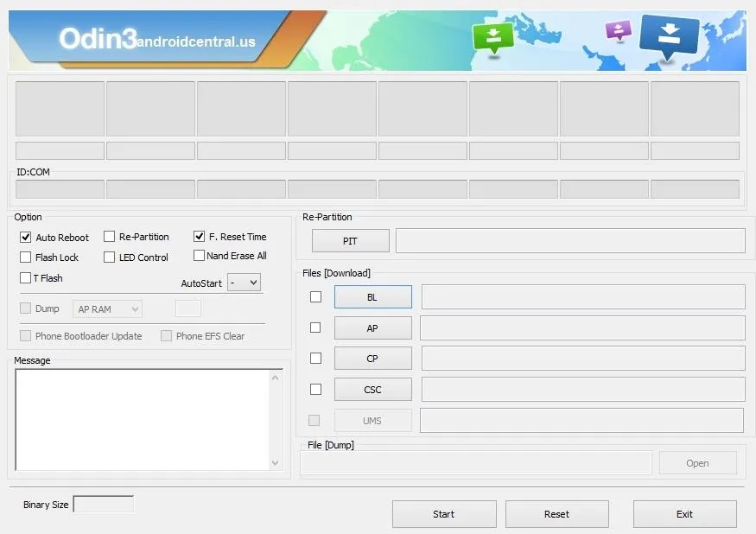
Task: Uncheck the Auto Reboot option
Action: (26, 238)
